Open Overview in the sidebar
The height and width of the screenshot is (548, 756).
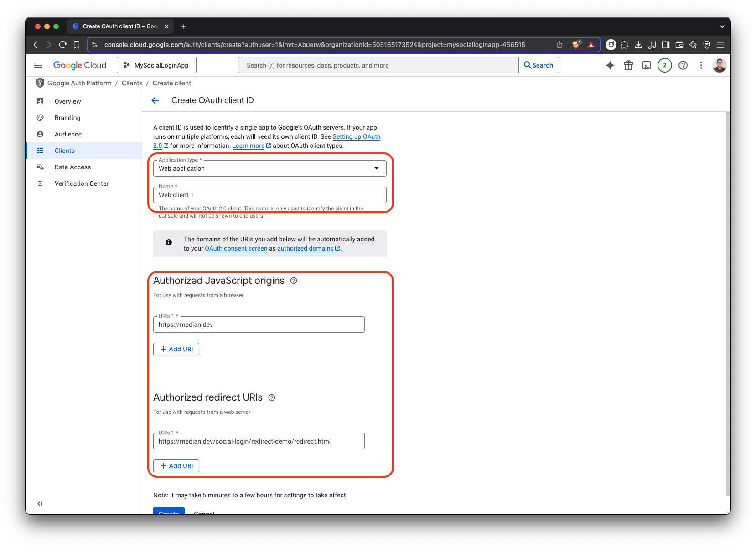[84, 101]
